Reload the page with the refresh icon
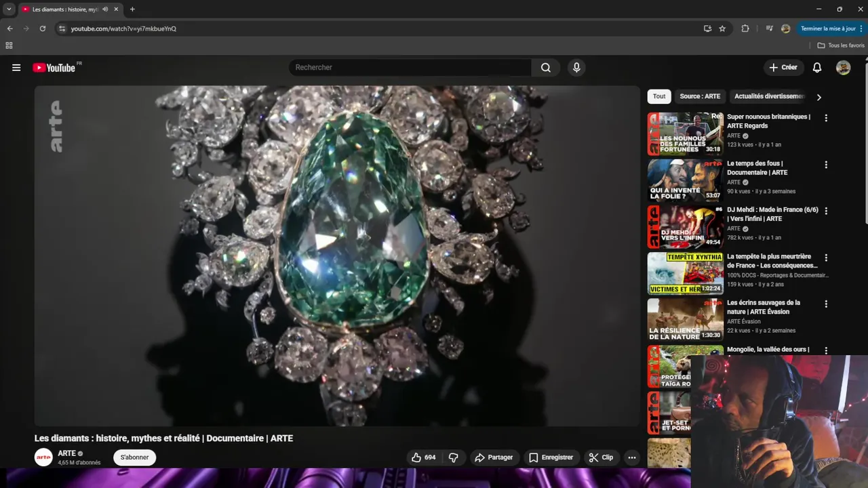Image resolution: width=868 pixels, height=488 pixels. click(x=42, y=28)
